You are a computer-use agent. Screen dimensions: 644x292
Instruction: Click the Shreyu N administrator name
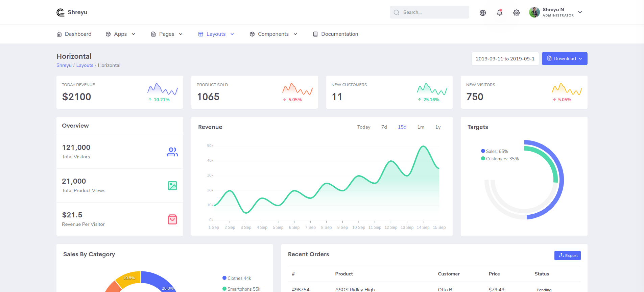(553, 9)
